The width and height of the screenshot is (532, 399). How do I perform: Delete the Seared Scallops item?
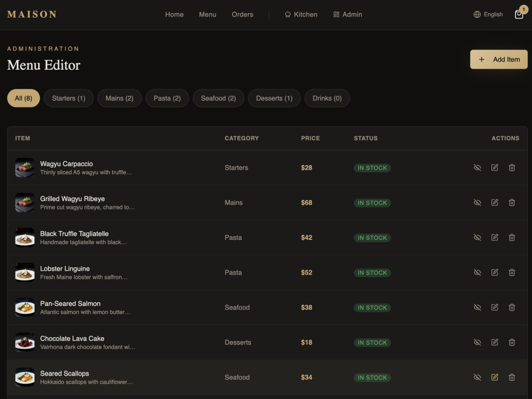512,377
